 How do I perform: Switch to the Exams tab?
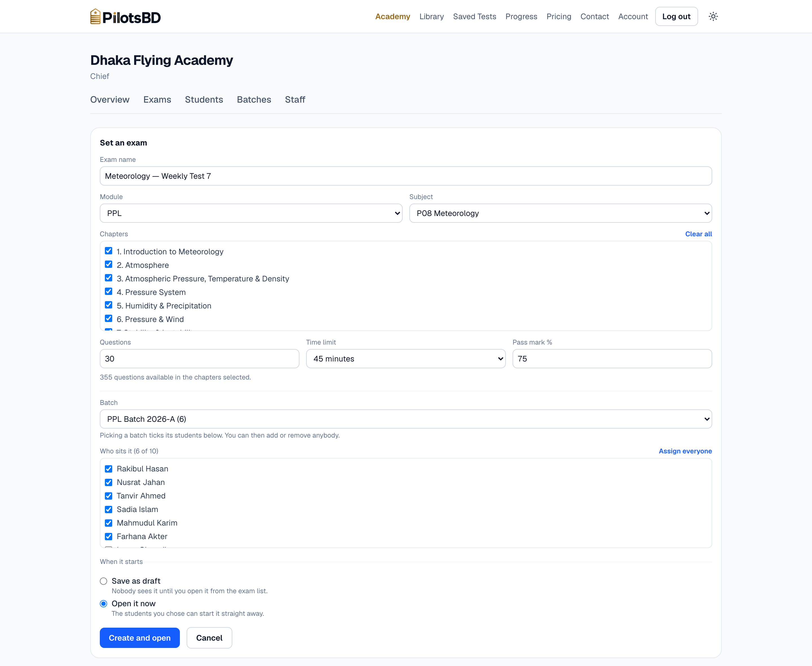(x=157, y=100)
